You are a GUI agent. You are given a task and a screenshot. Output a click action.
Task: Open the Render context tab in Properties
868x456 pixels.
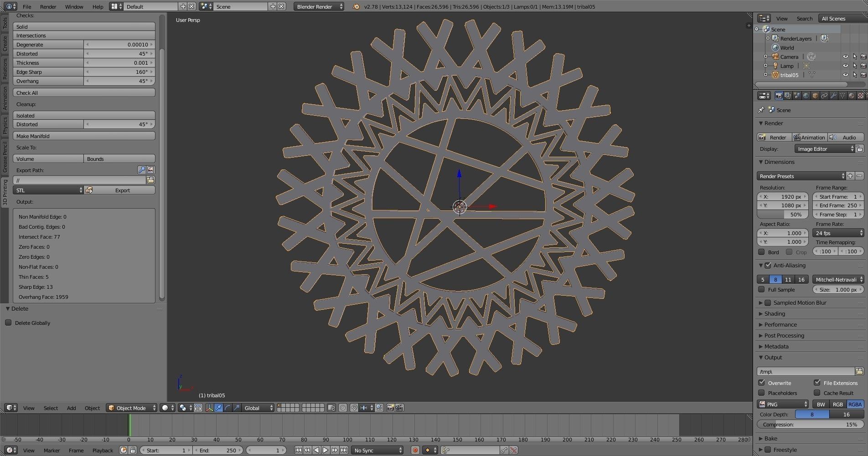point(779,96)
